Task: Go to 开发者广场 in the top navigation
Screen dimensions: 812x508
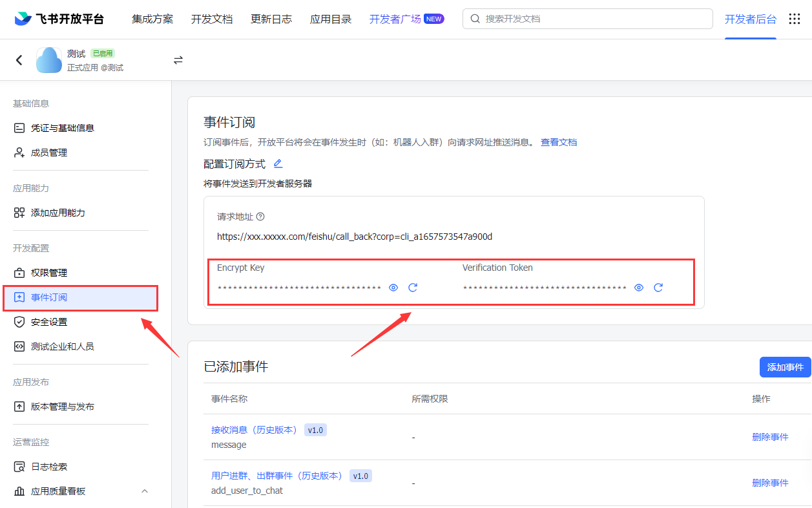Action: point(395,19)
